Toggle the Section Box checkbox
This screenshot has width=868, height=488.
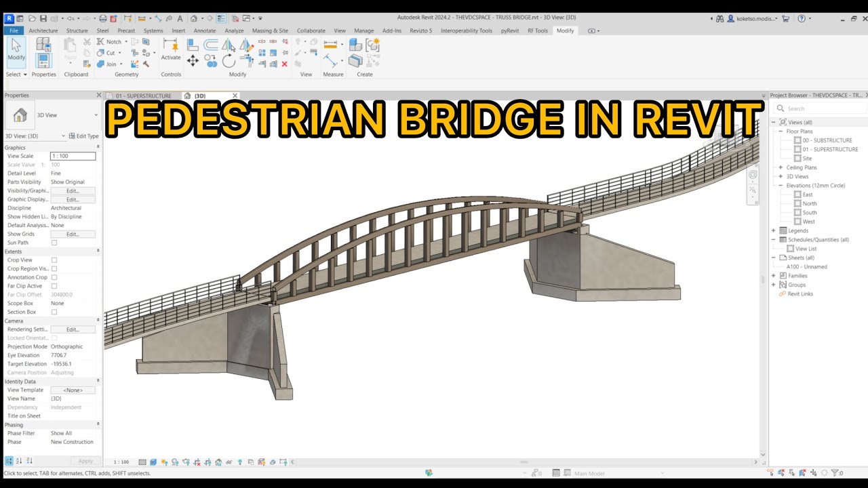[x=54, y=312]
